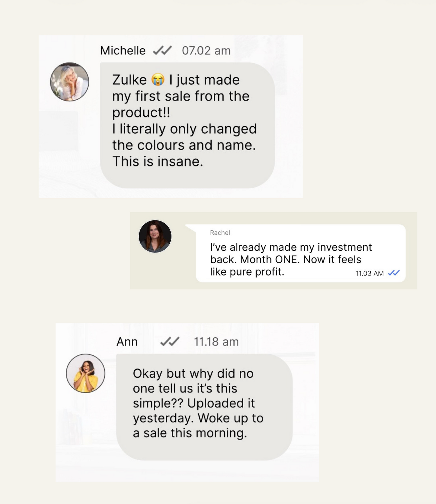The height and width of the screenshot is (504, 436).
Task: Open Ann's profile picture avatar
Action: (85, 373)
